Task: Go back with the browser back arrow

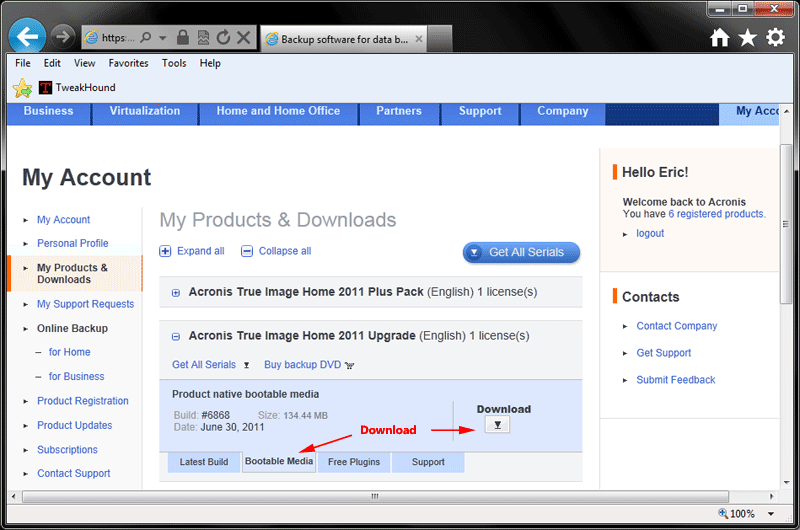Action: (27, 36)
